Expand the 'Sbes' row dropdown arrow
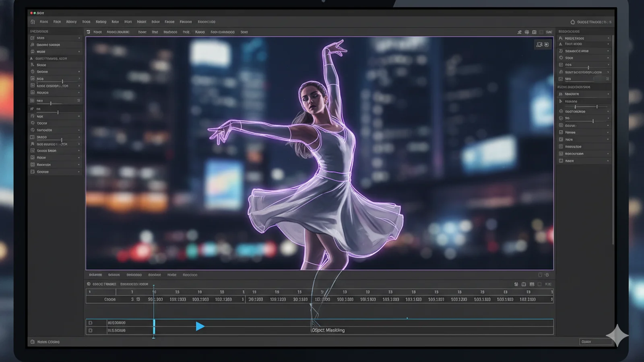Image resolution: width=644 pixels, height=362 pixels. point(79,38)
